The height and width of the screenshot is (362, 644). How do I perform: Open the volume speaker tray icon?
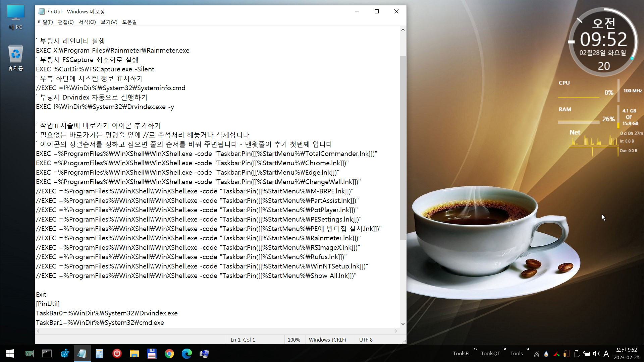596,354
